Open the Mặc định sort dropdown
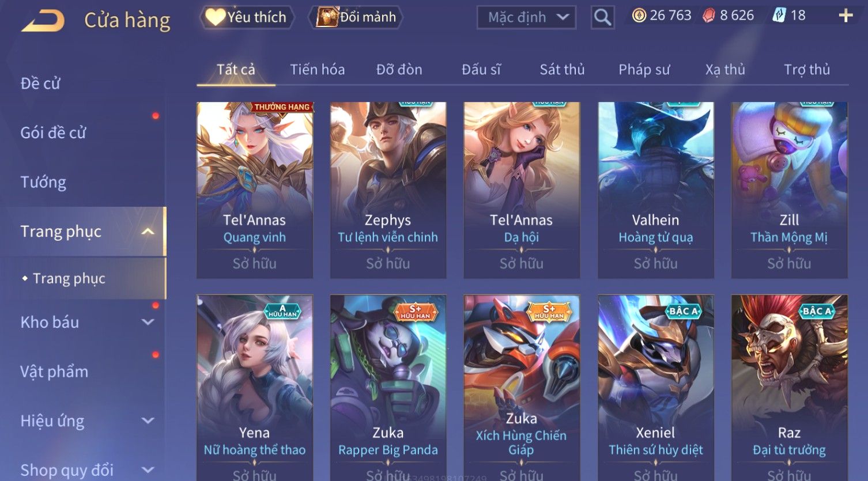The image size is (868, 481). pos(526,17)
